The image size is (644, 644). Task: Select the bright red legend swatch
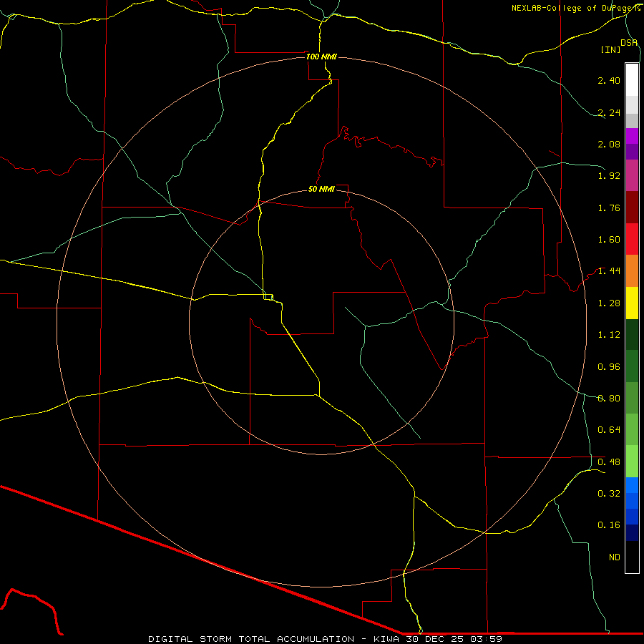pos(632,239)
